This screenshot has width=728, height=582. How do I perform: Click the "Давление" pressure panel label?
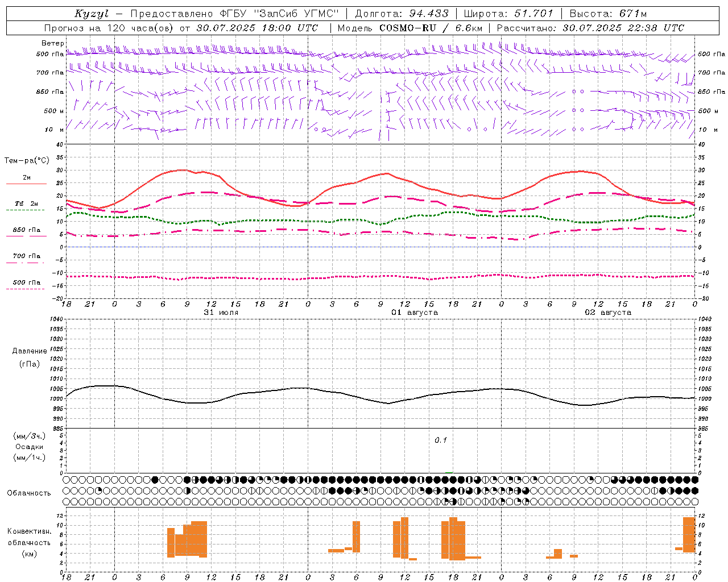tap(30, 351)
